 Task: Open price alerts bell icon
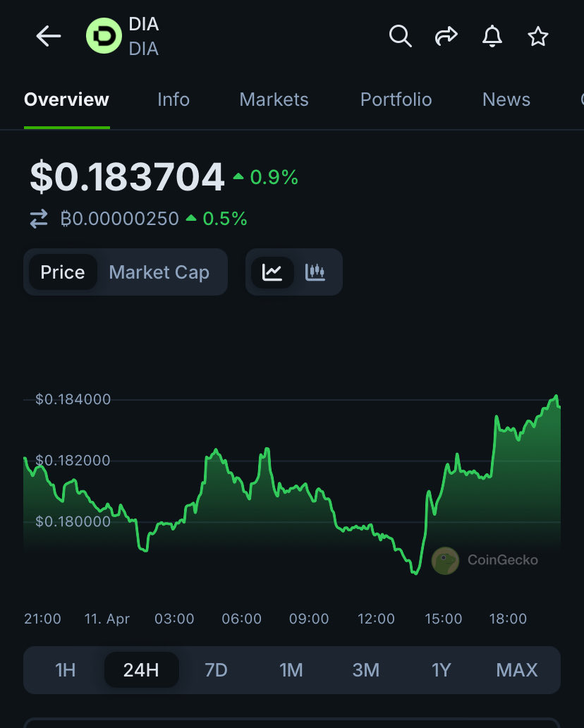(492, 36)
